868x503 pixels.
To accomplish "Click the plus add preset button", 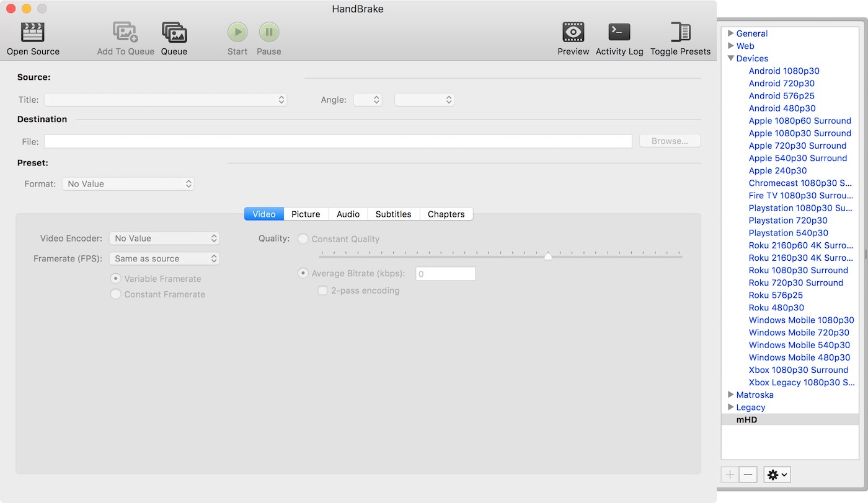I will (730, 475).
